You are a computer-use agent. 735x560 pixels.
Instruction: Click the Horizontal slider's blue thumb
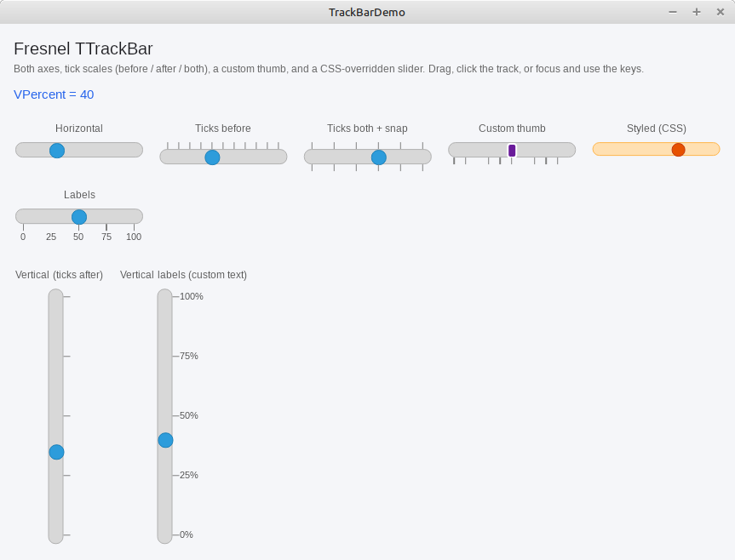click(x=57, y=151)
